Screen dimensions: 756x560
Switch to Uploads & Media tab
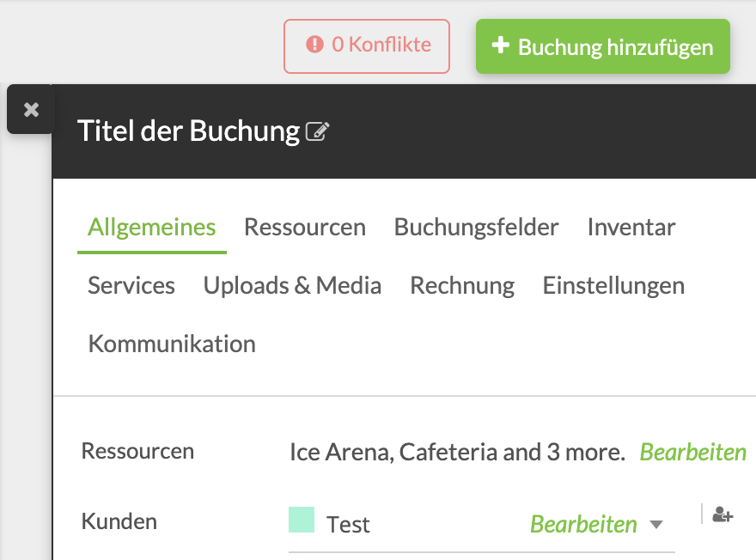[x=292, y=286]
